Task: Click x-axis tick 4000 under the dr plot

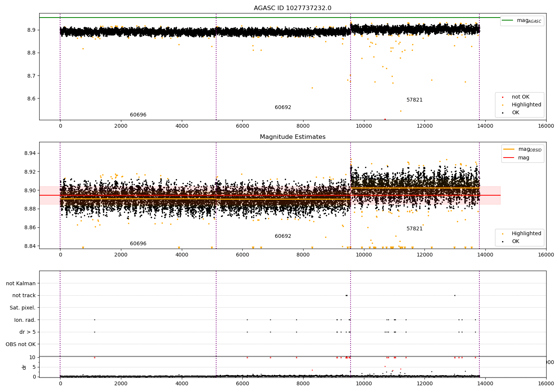Action: click(182, 384)
